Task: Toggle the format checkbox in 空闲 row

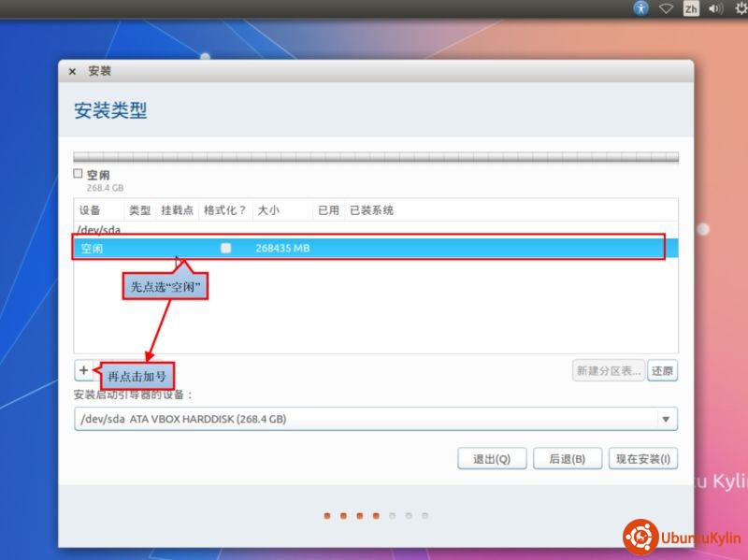Action: [225, 248]
